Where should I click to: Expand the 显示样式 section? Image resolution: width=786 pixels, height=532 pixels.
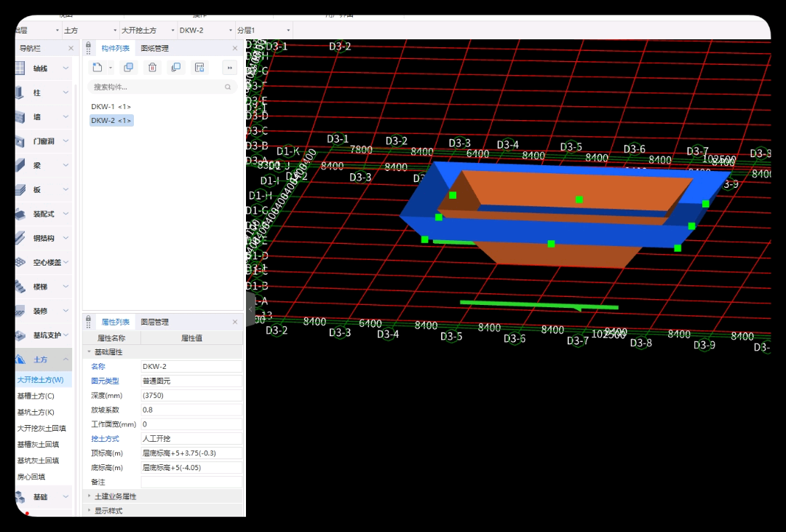[x=90, y=510]
